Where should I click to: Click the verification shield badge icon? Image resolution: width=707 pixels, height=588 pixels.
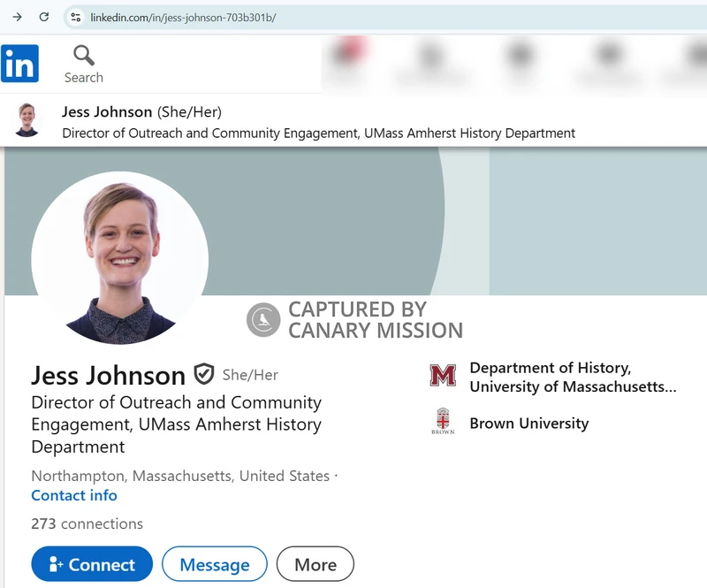coord(204,374)
